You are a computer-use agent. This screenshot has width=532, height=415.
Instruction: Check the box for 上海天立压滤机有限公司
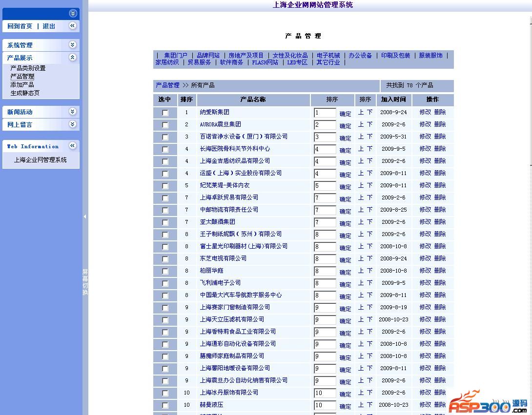click(165, 320)
